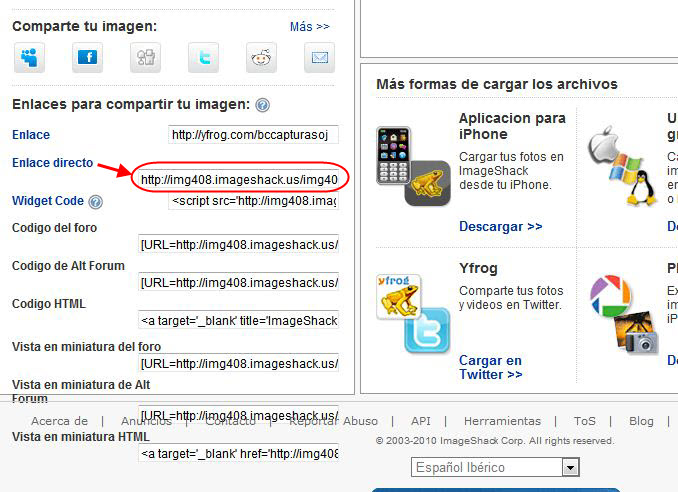Click the Picasa and camera icon
The width and height of the screenshot is (678, 492).
coord(624,313)
